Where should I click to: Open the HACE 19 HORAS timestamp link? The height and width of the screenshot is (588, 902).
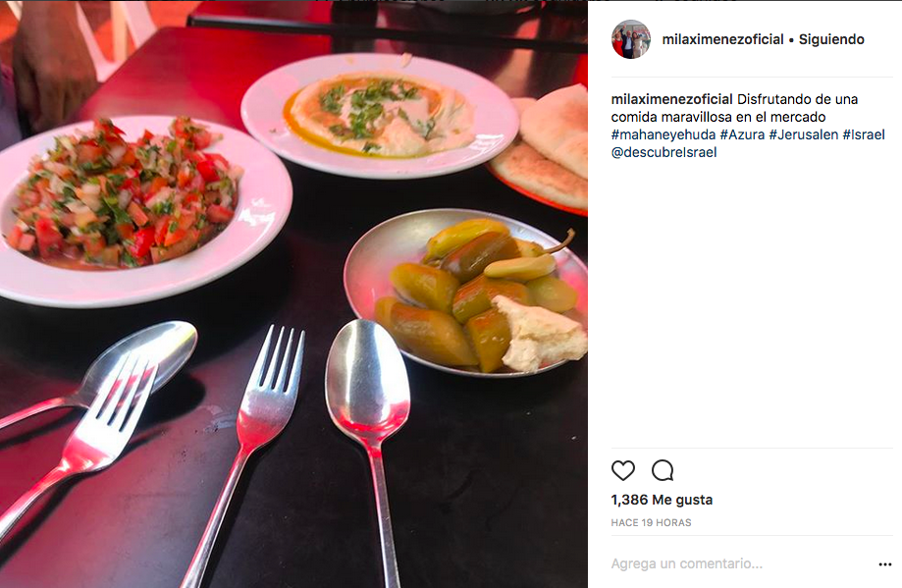tap(651, 523)
